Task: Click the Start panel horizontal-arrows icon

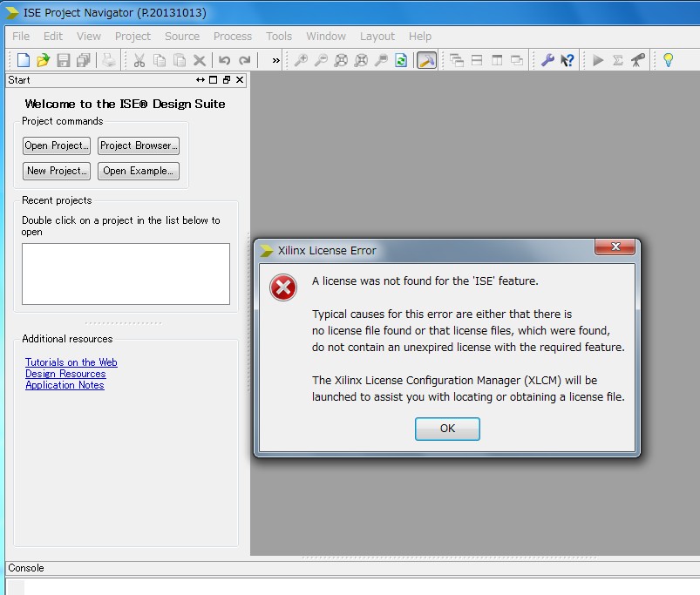Action: point(200,80)
